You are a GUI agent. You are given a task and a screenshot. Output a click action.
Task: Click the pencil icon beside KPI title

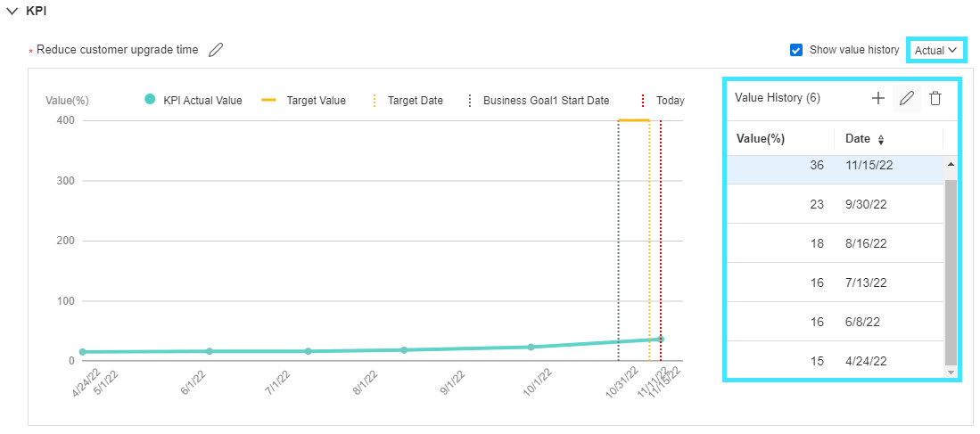coord(216,50)
